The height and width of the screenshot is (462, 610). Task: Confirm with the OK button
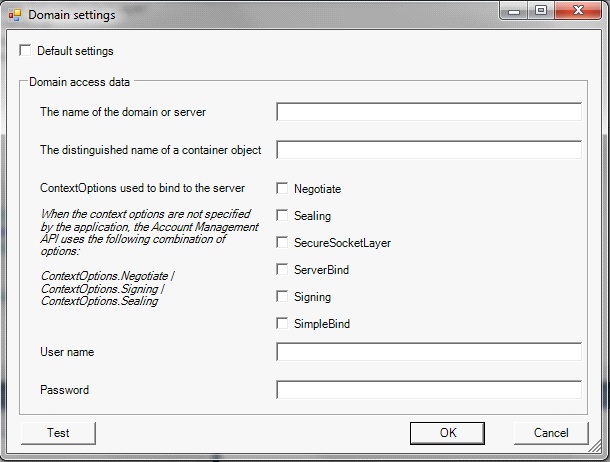point(447,433)
